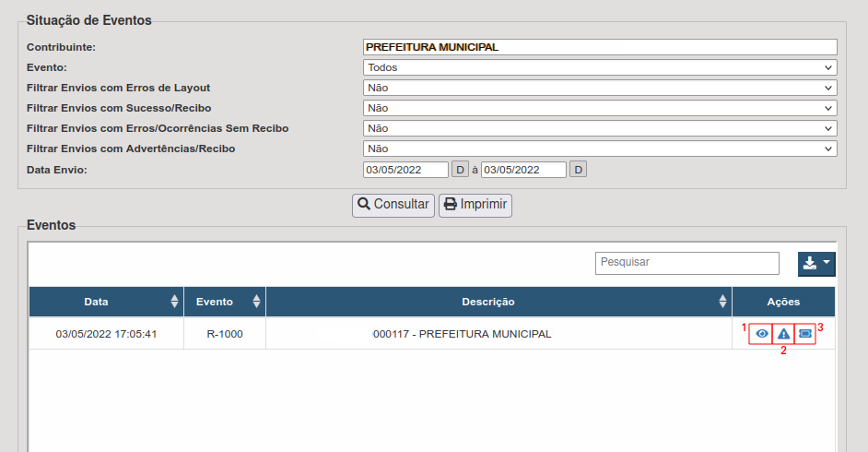Open Filtrar Envios com Sucesso/Recibo dropdown

click(x=600, y=108)
